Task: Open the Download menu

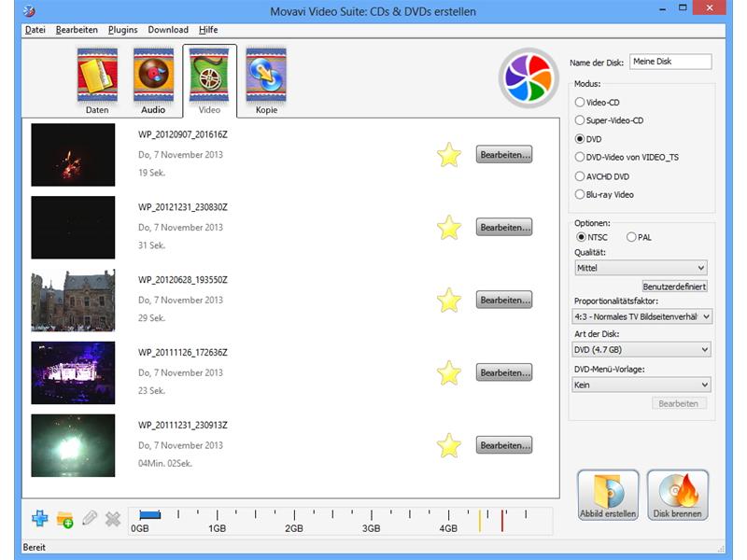Action: pyautogui.click(x=168, y=30)
